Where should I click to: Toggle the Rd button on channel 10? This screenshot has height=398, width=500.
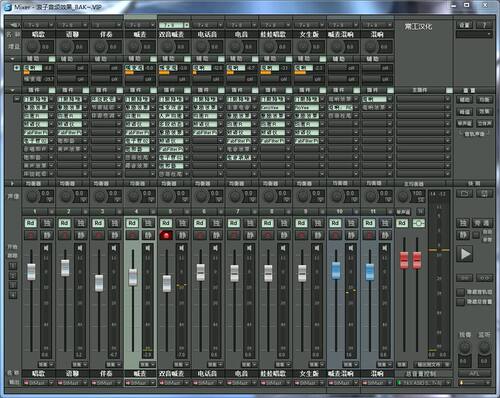[x=335, y=223]
